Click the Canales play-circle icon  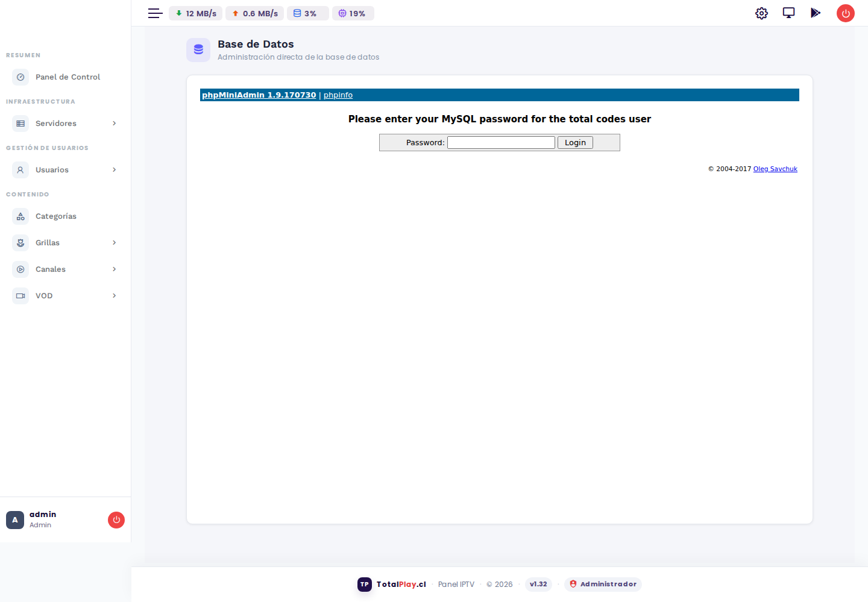tap(20, 269)
